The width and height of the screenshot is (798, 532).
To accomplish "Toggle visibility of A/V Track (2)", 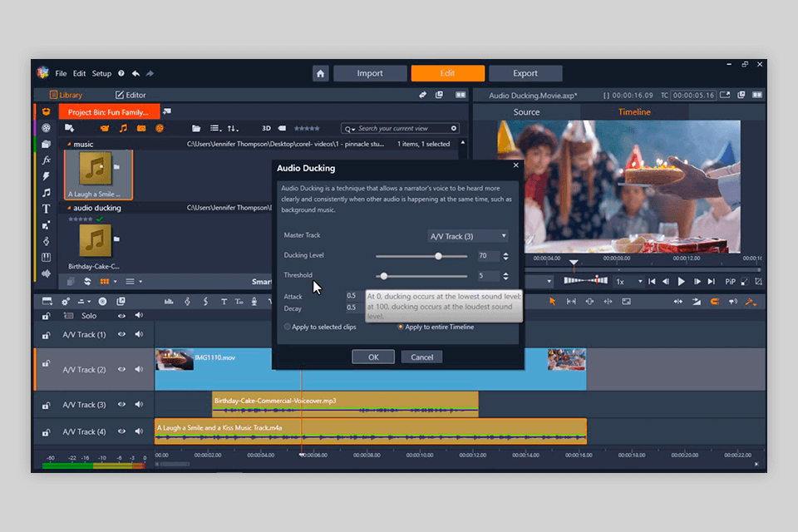I will point(121,370).
